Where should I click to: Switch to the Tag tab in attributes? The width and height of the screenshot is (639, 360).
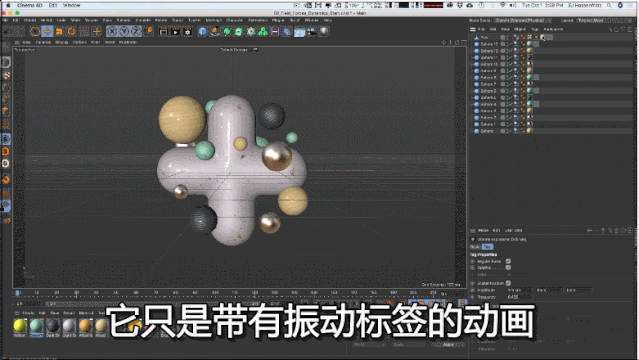click(x=487, y=247)
